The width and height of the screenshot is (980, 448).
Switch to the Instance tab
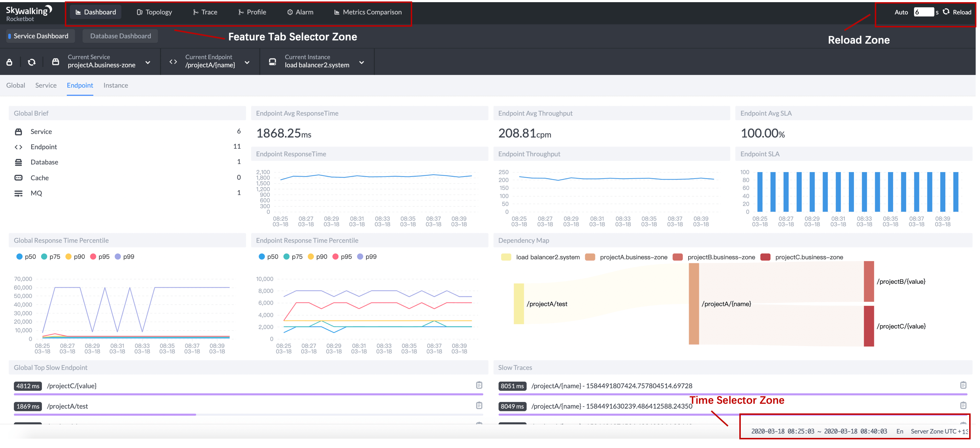click(x=116, y=85)
